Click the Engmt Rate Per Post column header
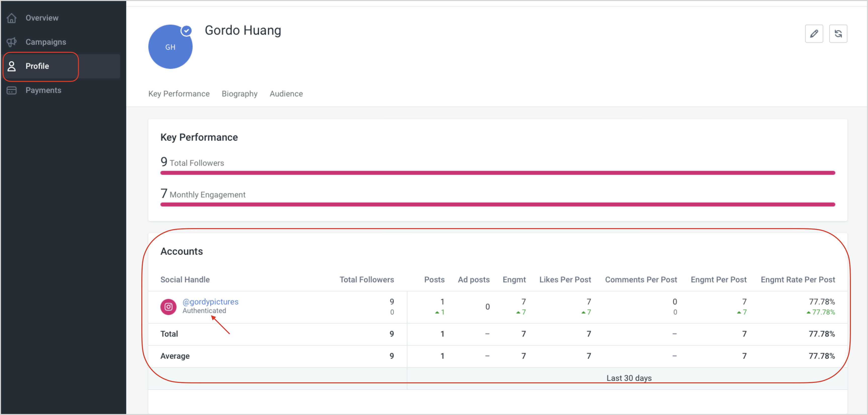This screenshot has width=868, height=415. [798, 279]
